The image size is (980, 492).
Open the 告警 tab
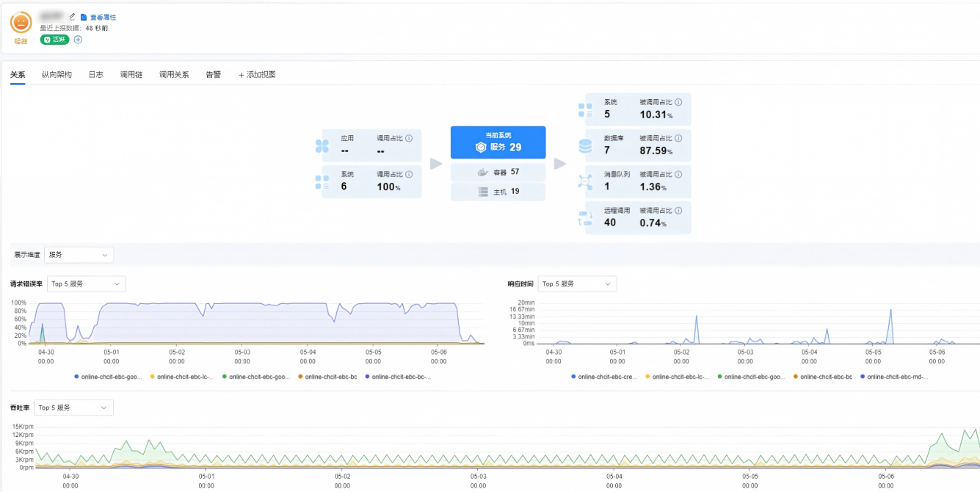[x=213, y=75]
